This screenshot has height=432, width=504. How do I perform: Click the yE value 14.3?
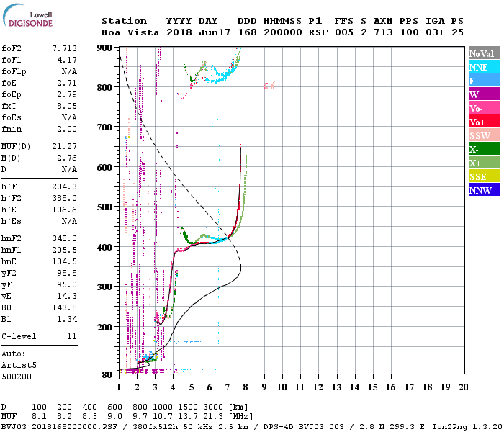[x=67, y=296]
